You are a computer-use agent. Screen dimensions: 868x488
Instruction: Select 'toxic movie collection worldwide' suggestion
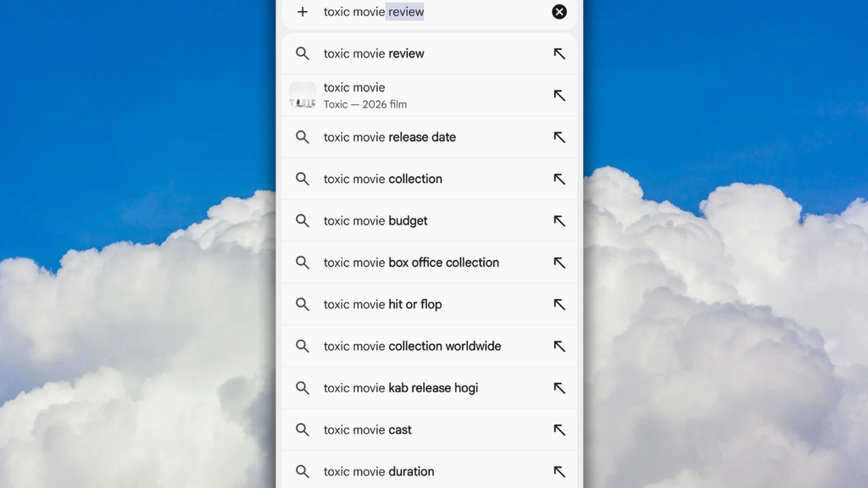pyautogui.click(x=429, y=346)
